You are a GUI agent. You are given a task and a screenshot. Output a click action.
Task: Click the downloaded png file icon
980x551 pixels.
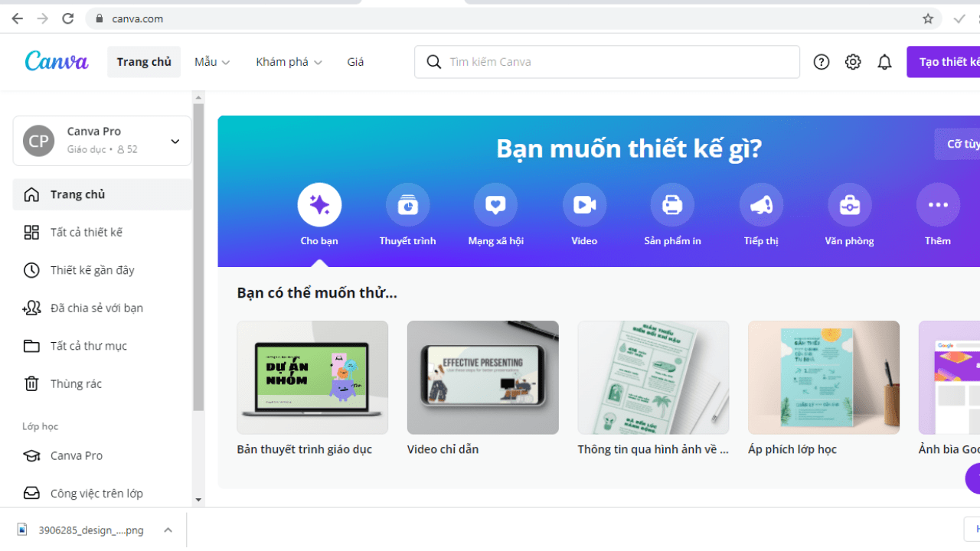click(22, 530)
